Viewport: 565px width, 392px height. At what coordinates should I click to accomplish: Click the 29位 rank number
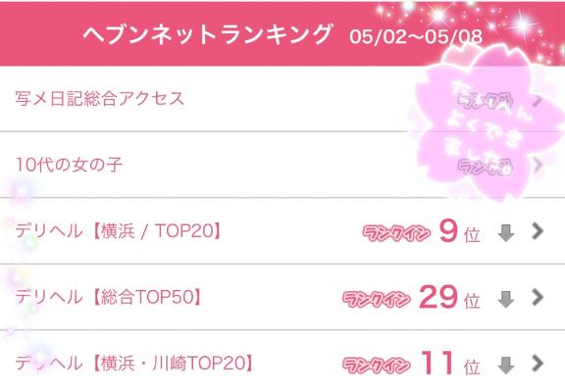click(449, 297)
